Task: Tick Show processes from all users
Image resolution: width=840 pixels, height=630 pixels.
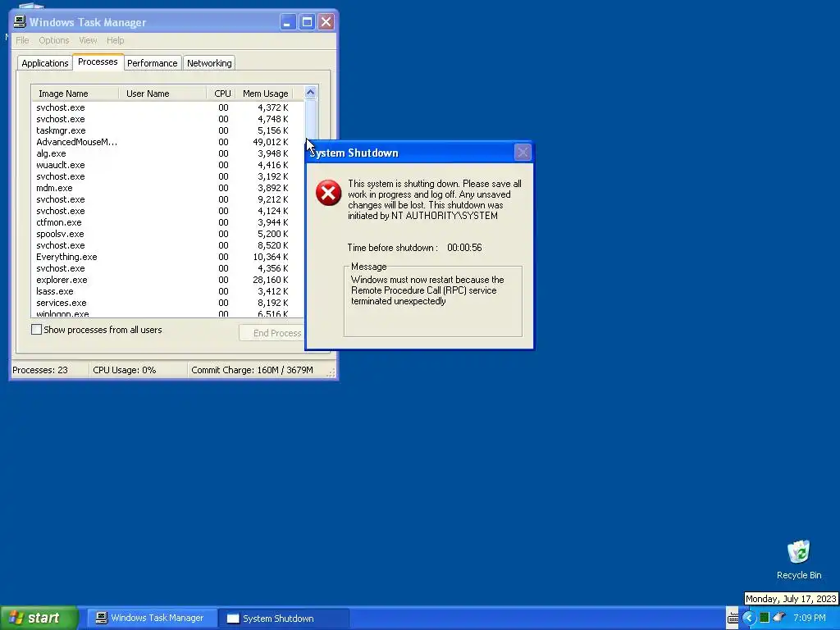Action: (36, 330)
